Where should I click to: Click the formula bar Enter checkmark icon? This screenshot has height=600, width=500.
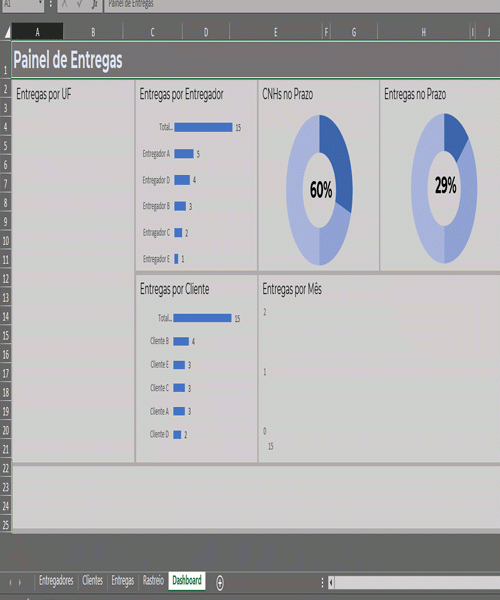80,4
